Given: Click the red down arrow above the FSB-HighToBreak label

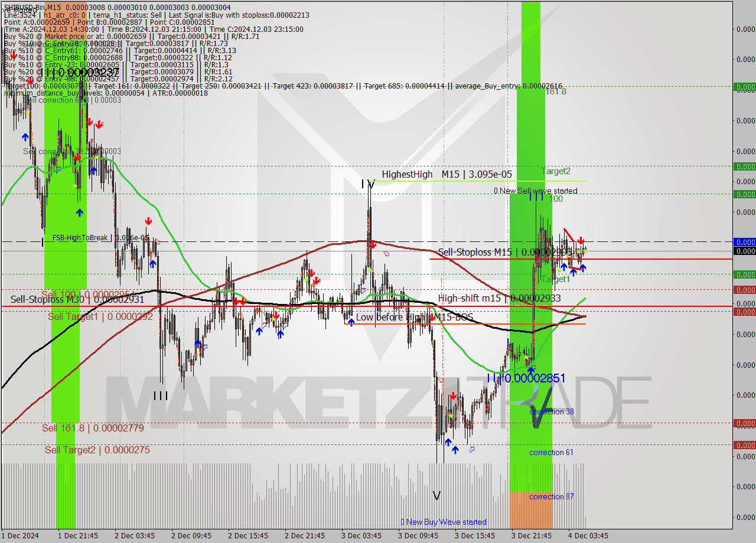Looking at the screenshot, I should tap(148, 221).
